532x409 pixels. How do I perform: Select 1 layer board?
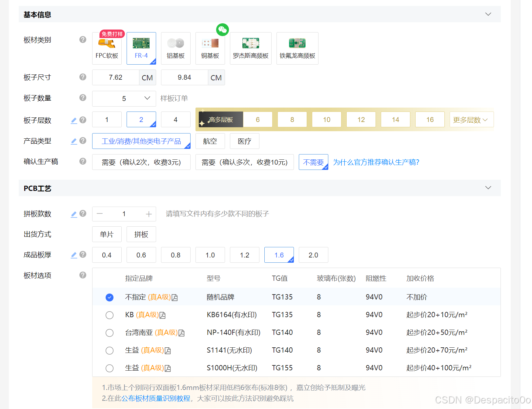pos(107,119)
